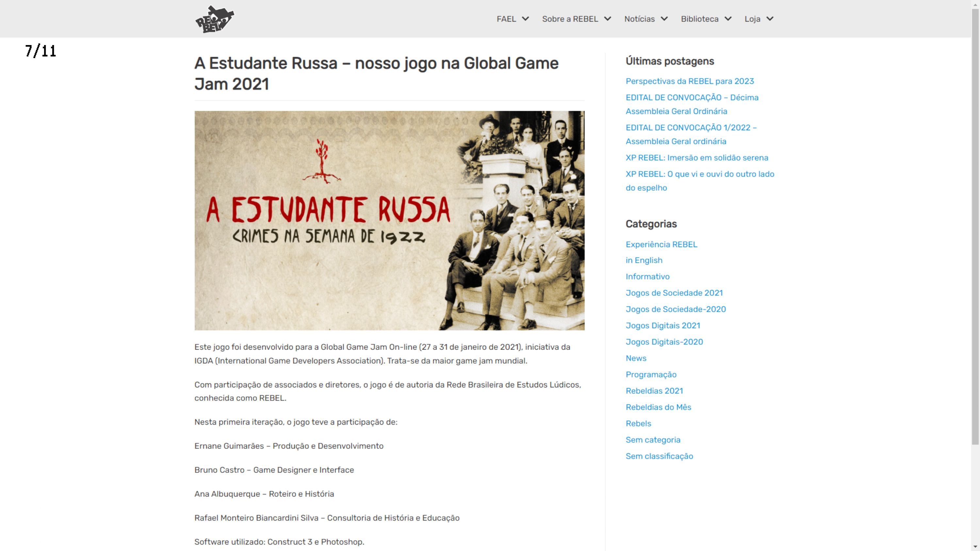The height and width of the screenshot is (551, 980).
Task: Open the Loja menu
Action: tap(752, 19)
